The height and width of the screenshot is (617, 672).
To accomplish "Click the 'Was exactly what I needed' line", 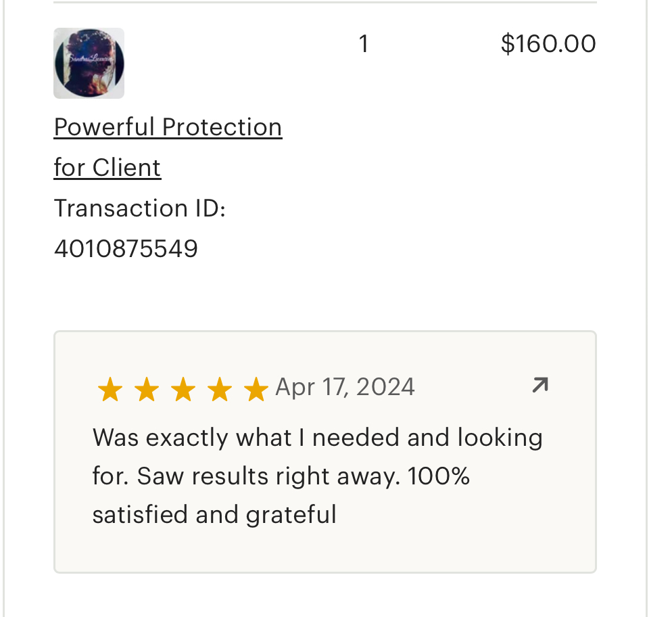I will pyautogui.click(x=318, y=438).
